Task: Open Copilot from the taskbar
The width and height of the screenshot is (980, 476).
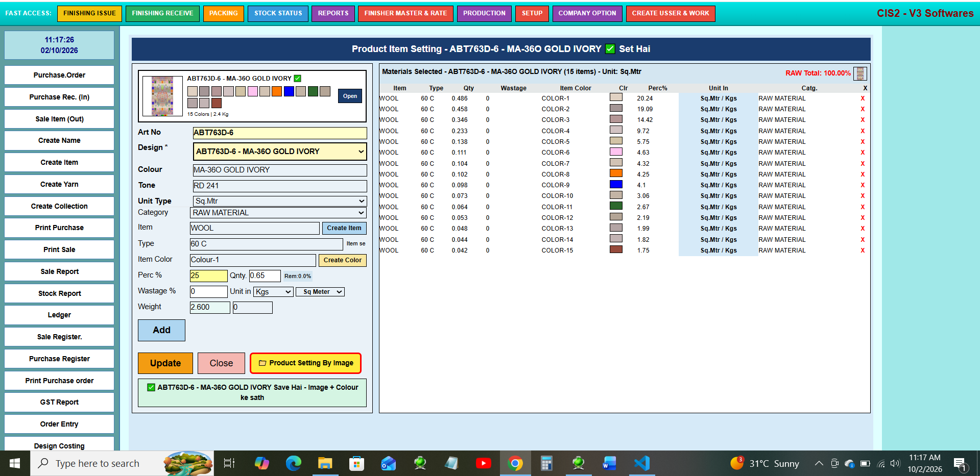Action: click(262, 463)
